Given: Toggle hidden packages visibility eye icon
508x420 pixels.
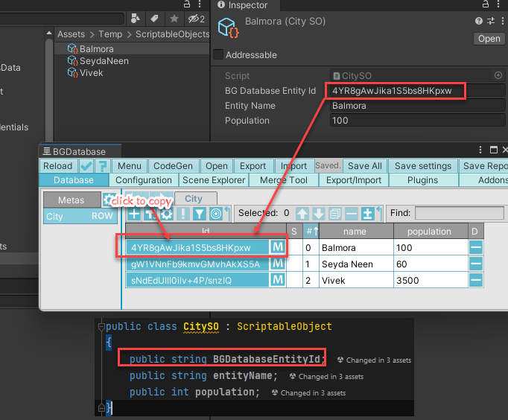Looking at the screenshot, I should [x=197, y=19].
